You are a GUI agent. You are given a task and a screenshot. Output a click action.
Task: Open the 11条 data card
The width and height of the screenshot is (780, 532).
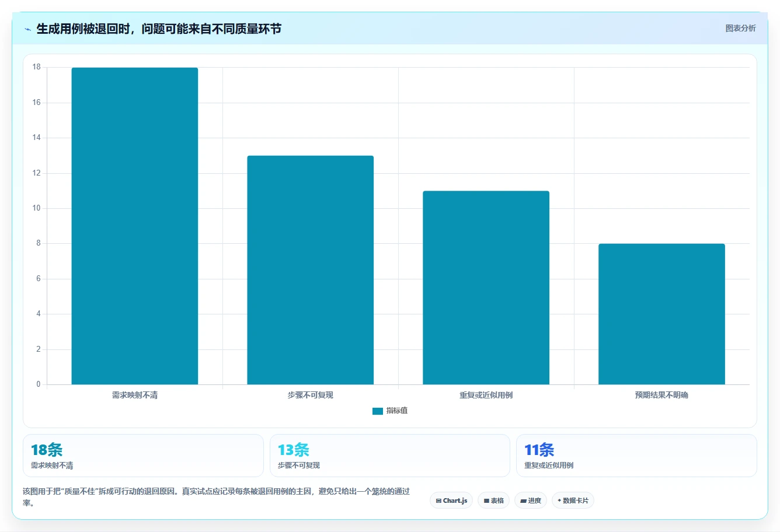[x=636, y=456]
